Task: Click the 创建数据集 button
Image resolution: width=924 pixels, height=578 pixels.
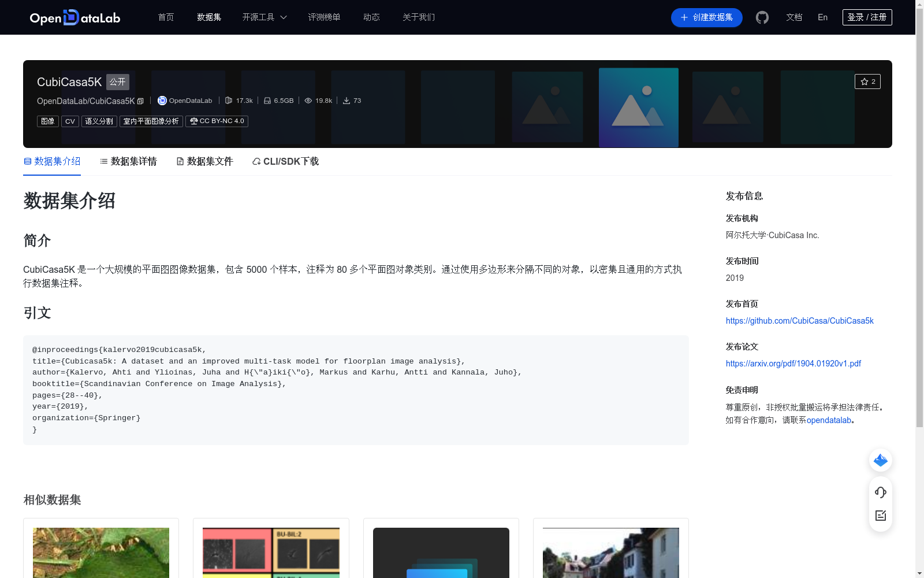Action: click(x=707, y=17)
